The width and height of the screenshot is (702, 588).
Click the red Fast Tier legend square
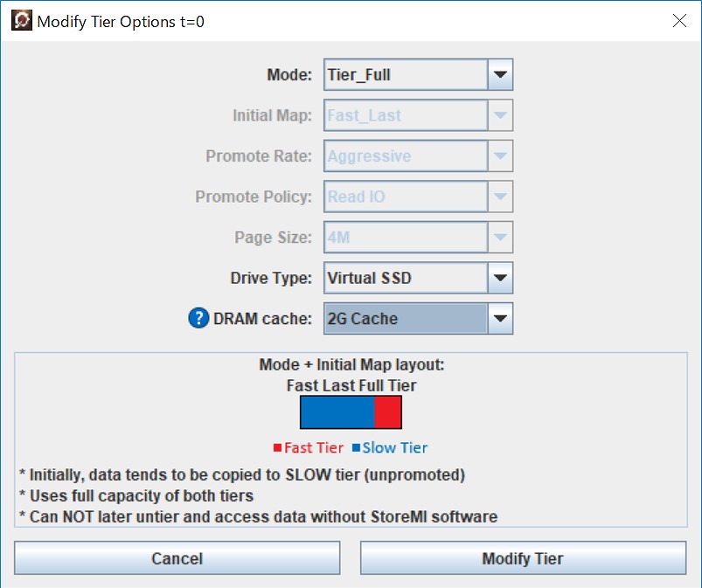(x=278, y=447)
